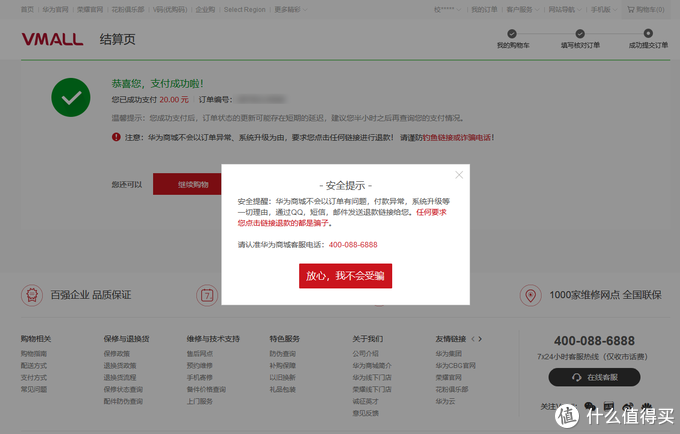Open the 备件价格查询 footer link
This screenshot has height=434, width=680.
tap(206, 389)
